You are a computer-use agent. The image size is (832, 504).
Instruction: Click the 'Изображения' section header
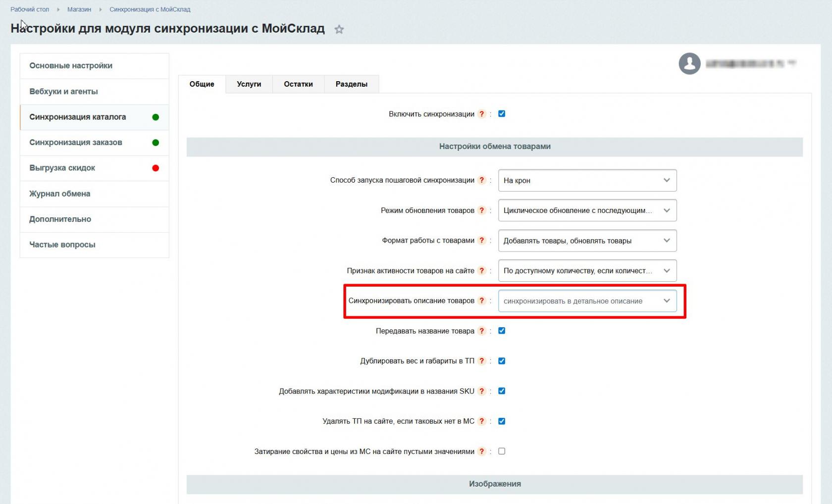(495, 484)
